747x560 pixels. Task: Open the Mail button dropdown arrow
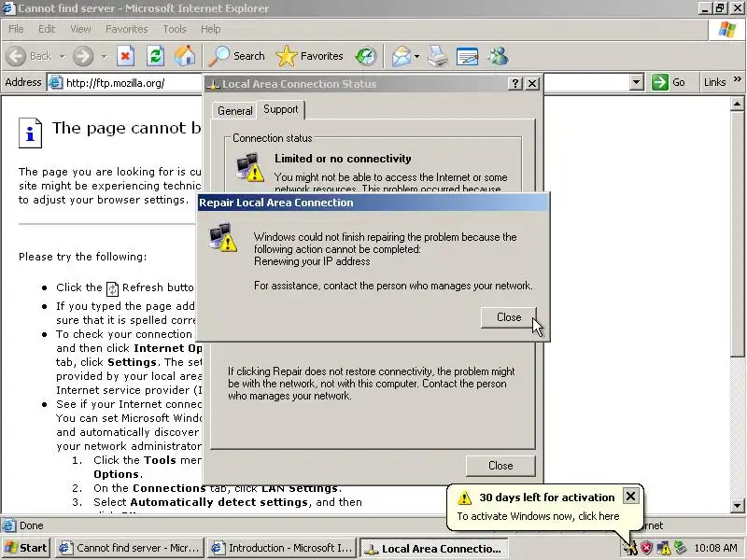[x=416, y=56]
